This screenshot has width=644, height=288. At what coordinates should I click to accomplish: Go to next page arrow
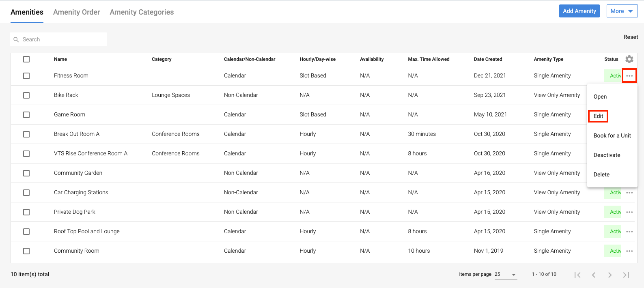pyautogui.click(x=610, y=275)
